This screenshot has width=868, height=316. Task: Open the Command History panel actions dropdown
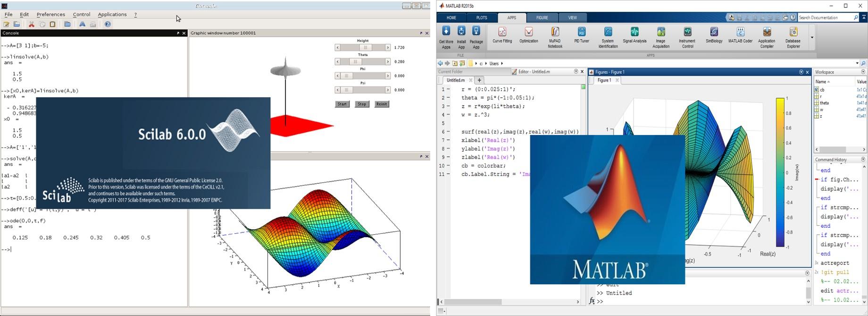pyautogui.click(x=863, y=160)
